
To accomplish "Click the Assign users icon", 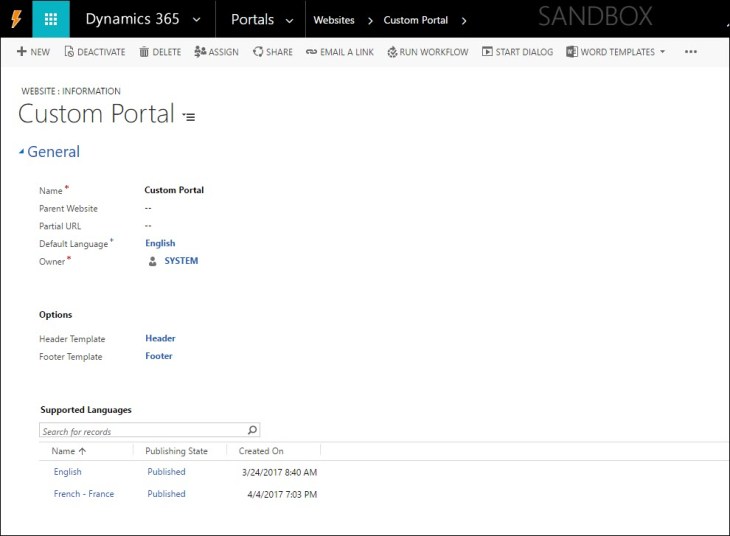I will 200,52.
